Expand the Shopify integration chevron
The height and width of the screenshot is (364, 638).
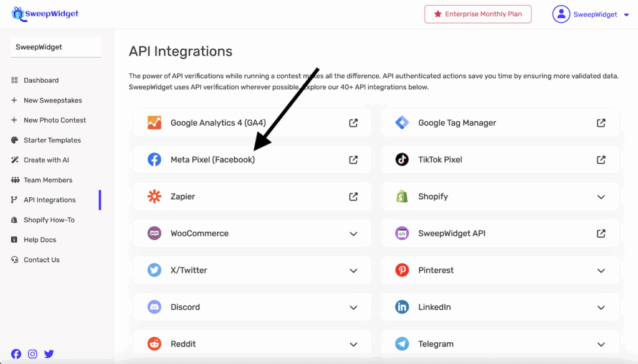click(x=601, y=197)
